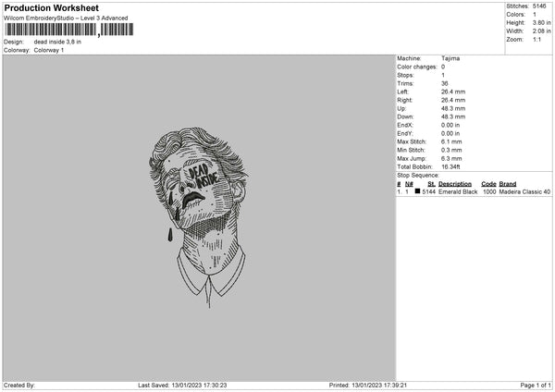Click the embroidery face design preview

[x=198, y=217]
